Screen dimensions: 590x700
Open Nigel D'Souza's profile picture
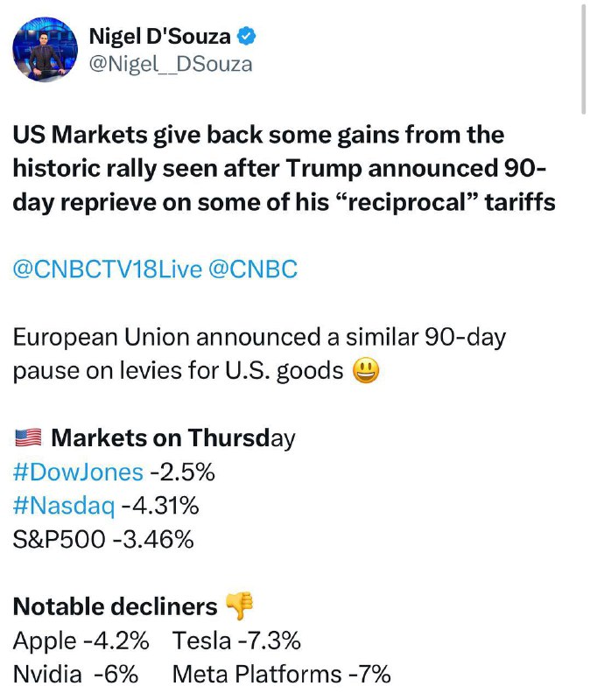(46, 50)
